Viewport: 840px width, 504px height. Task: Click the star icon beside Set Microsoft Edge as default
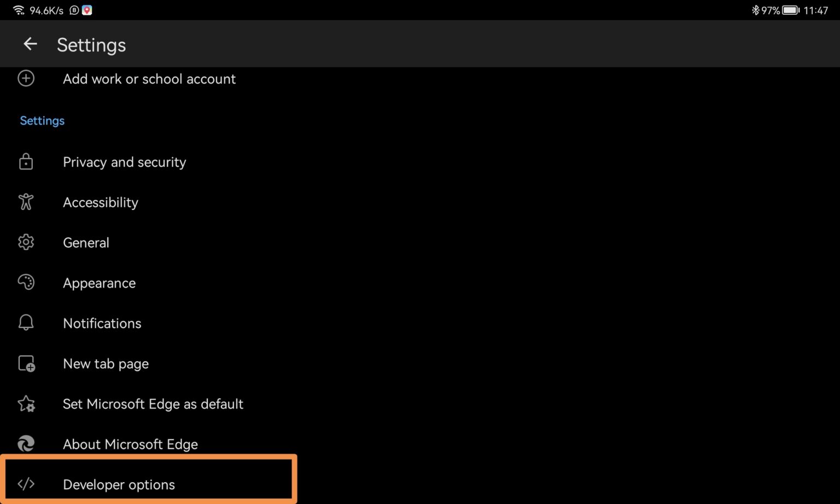pyautogui.click(x=26, y=403)
